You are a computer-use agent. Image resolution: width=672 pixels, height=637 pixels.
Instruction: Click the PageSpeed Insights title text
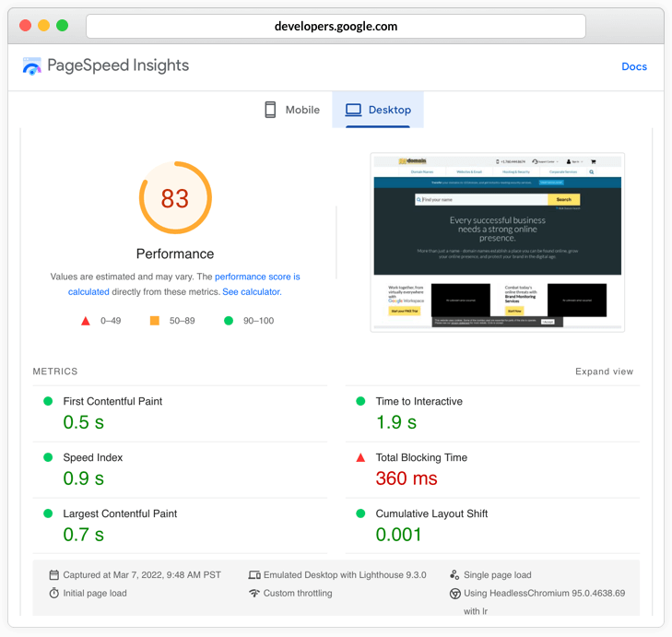pos(118,65)
